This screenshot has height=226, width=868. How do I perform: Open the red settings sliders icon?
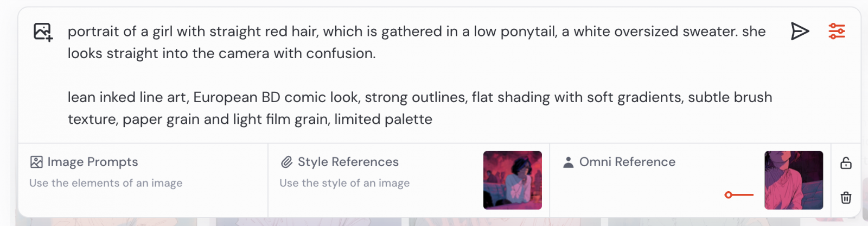(x=837, y=32)
